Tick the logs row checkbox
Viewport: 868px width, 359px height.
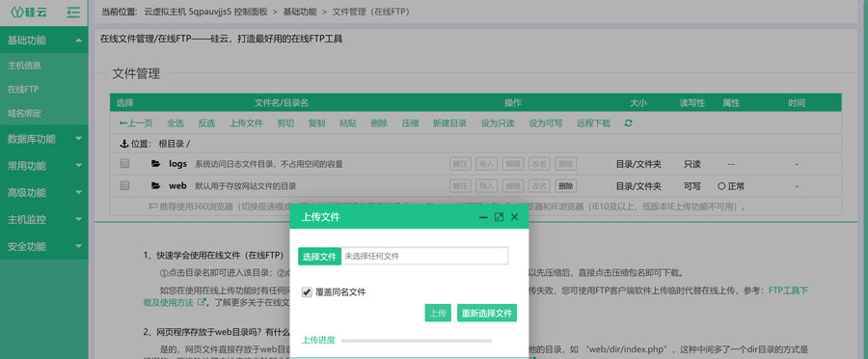(125, 164)
